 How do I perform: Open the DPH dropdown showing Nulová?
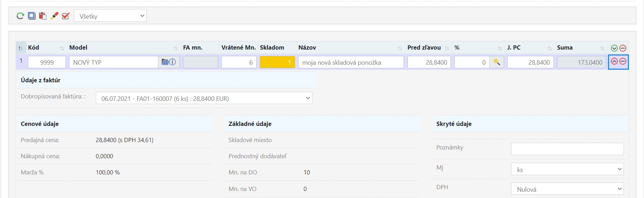[x=567, y=189]
